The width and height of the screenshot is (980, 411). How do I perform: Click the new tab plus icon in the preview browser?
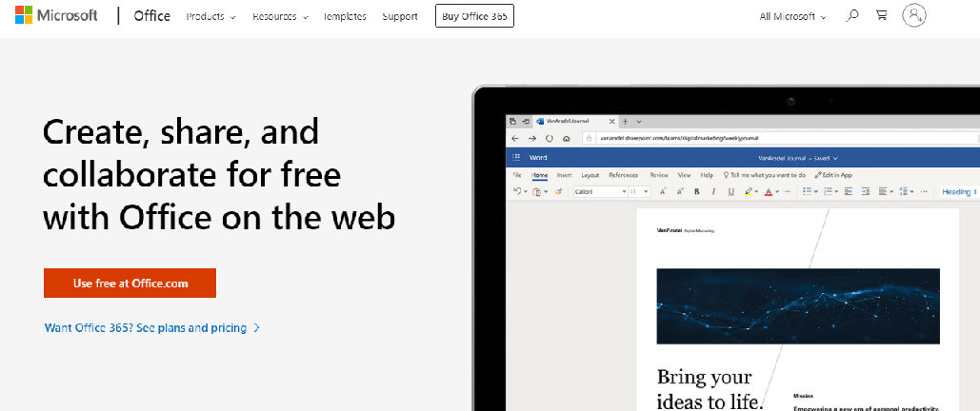tap(626, 121)
